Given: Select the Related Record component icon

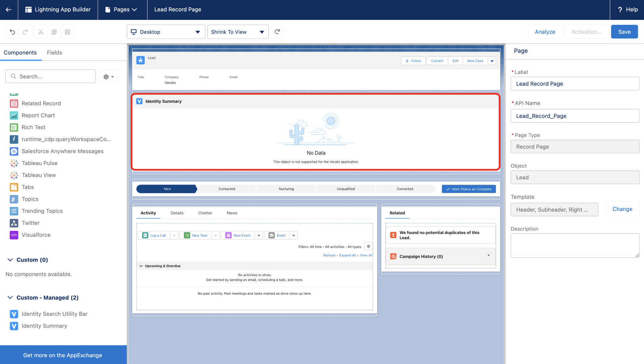Looking at the screenshot, I should 14,103.
